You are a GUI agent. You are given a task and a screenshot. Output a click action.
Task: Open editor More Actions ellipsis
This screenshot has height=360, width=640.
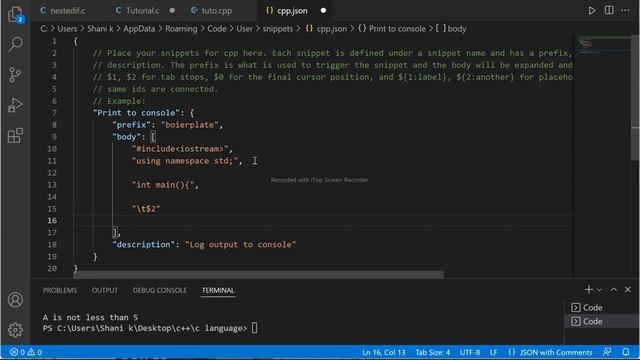point(625,10)
